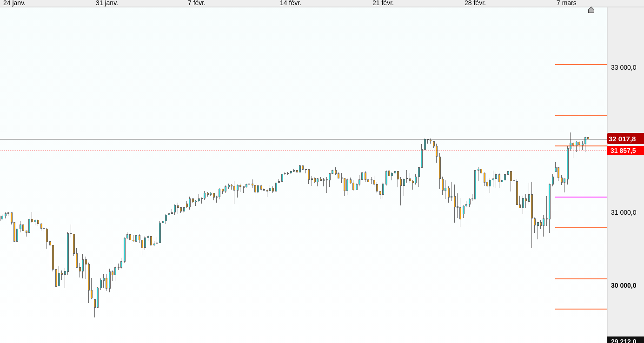Click the black 29 212,0 price tag

625,340
